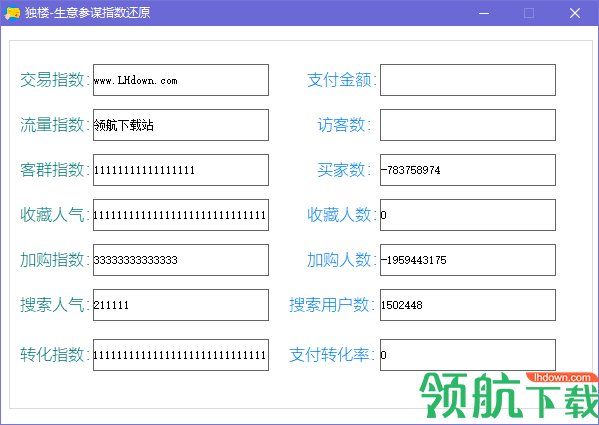Click the 收藏人气 input field
599x425 pixels.
point(181,215)
